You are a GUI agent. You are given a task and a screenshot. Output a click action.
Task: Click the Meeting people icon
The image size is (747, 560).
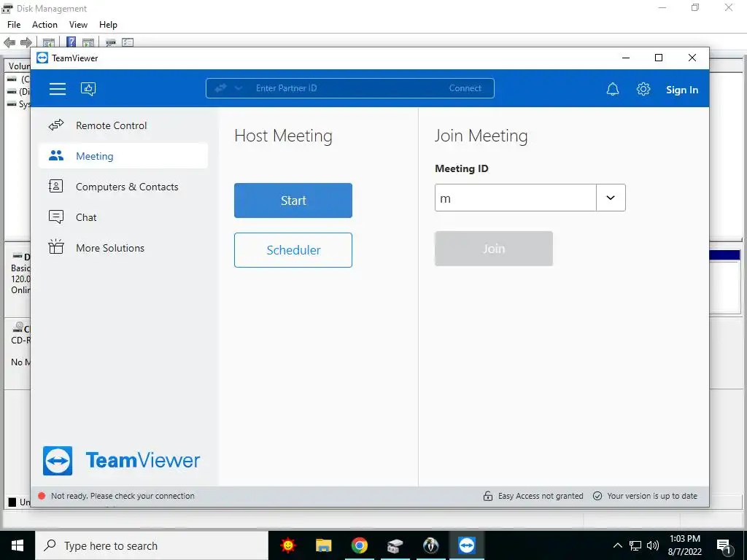pyautogui.click(x=55, y=156)
